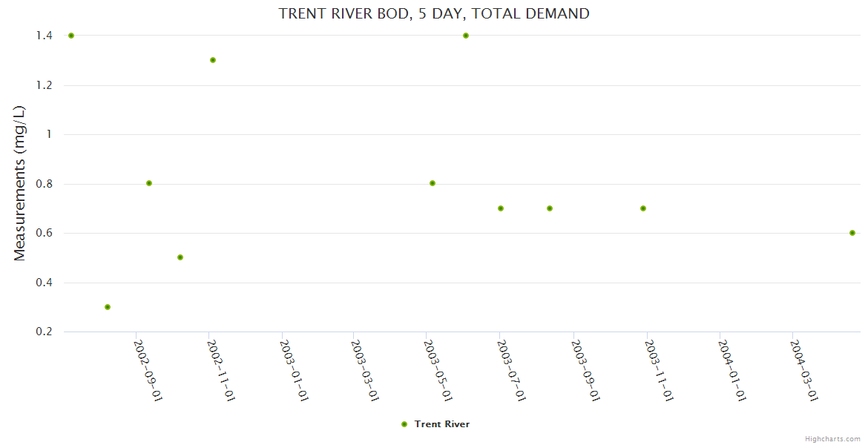
Task: Select the 0.8 mg/L point near 2003-05-01
Action: (433, 183)
